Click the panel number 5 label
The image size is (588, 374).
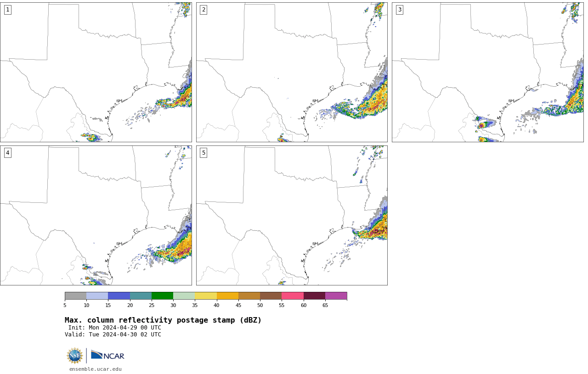click(204, 153)
